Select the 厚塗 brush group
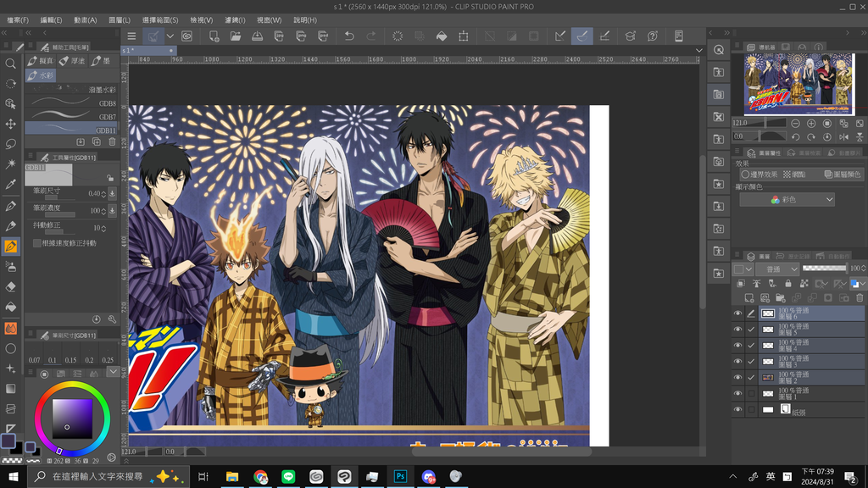868x488 pixels. 72,61
